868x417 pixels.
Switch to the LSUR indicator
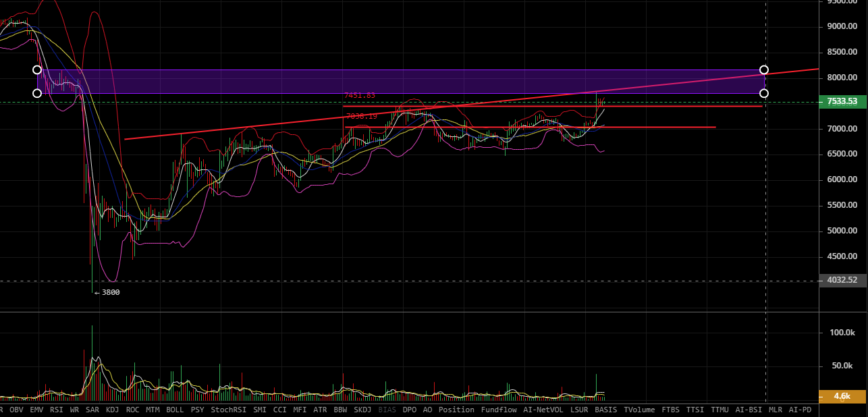click(x=579, y=410)
